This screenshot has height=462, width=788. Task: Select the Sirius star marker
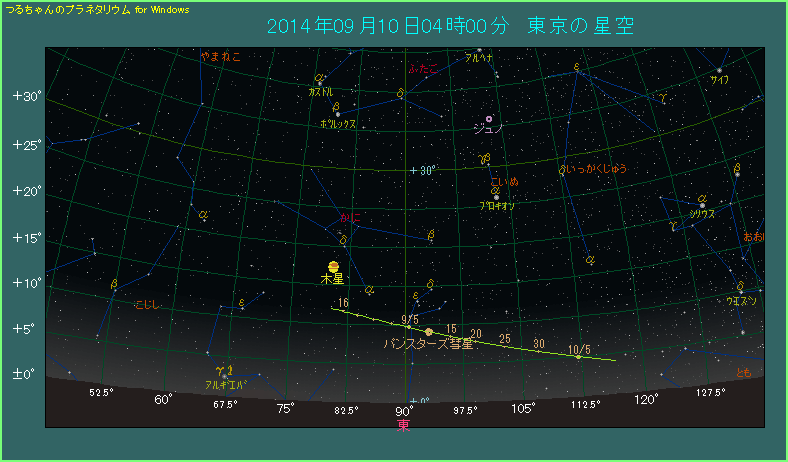[x=702, y=205]
